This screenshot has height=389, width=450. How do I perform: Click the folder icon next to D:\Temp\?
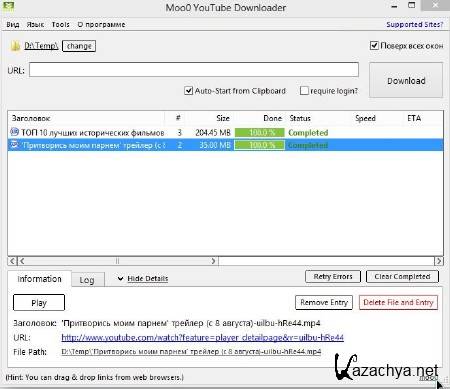[x=15, y=46]
